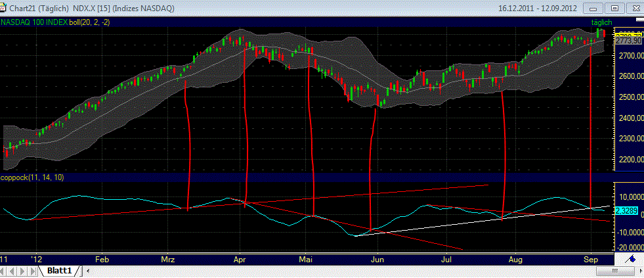This screenshot has width=644, height=278.
Task: Click the Apr label on time axis
Action: click(240, 260)
